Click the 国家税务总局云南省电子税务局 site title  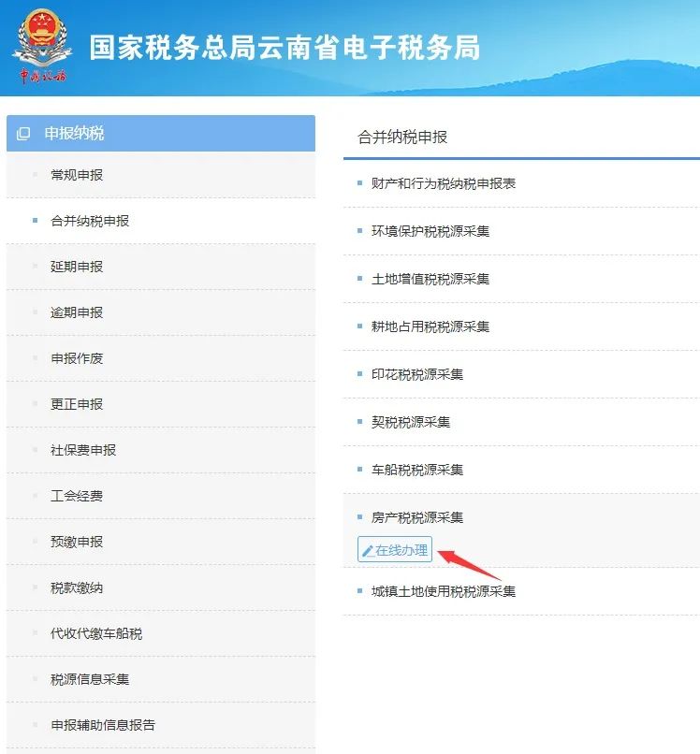284,48
